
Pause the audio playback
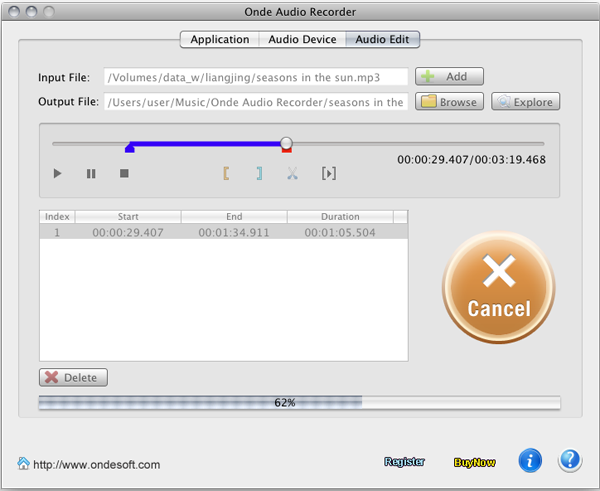(x=91, y=174)
